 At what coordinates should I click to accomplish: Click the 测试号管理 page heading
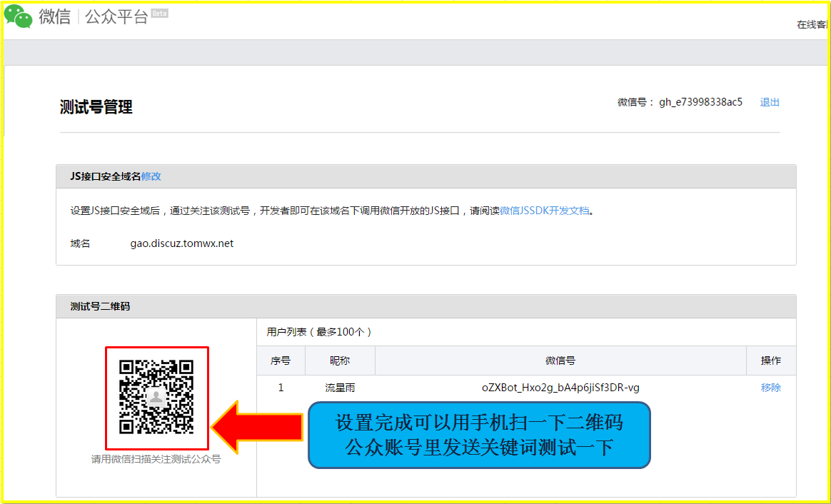[96, 107]
